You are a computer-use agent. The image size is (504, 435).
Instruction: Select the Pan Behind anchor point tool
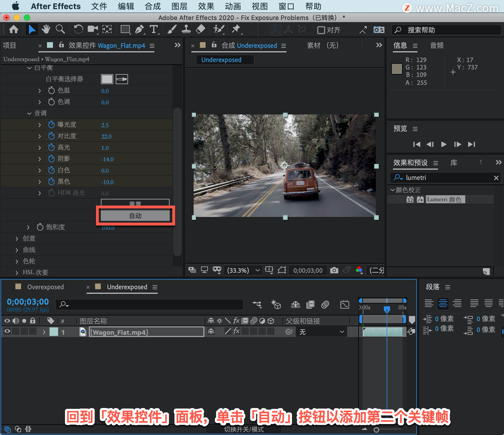(x=107, y=29)
